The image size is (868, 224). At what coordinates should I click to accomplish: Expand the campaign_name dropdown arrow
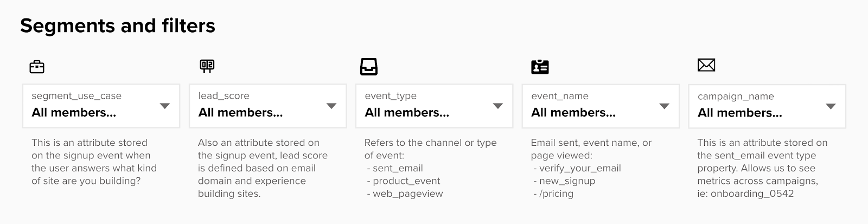coord(831,107)
